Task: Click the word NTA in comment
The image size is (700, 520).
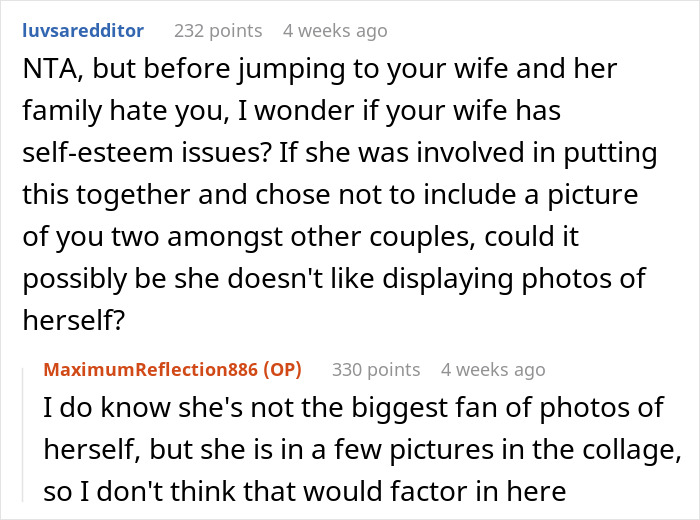Action: (52, 69)
